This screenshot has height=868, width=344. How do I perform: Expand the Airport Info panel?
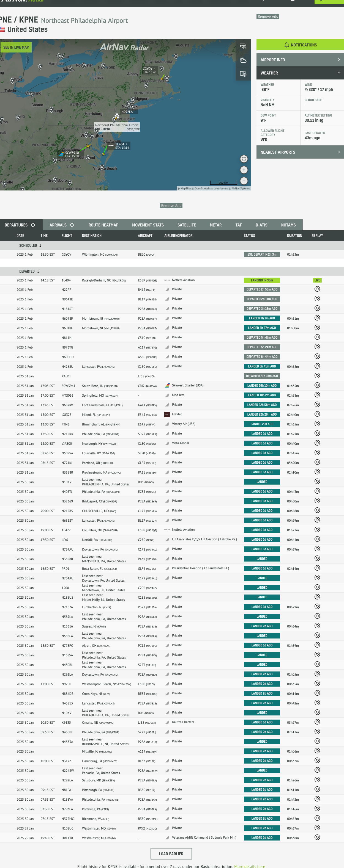pyautogui.click(x=300, y=60)
